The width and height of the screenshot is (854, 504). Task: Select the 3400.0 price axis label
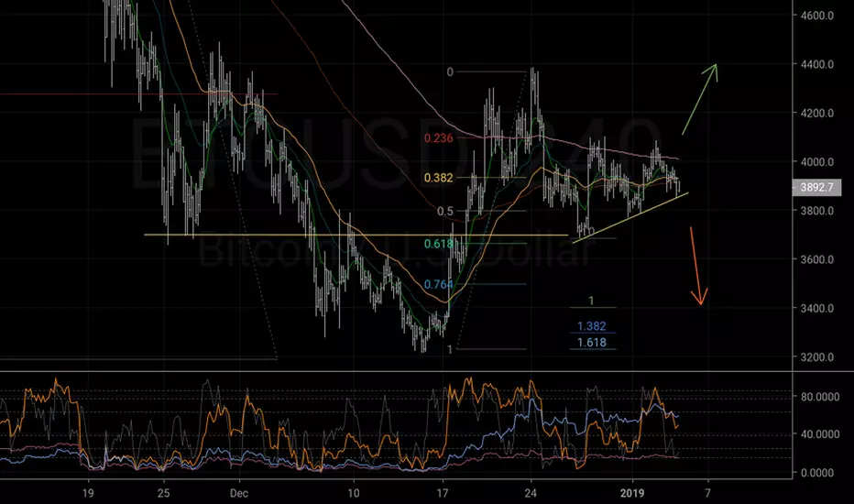pos(817,309)
